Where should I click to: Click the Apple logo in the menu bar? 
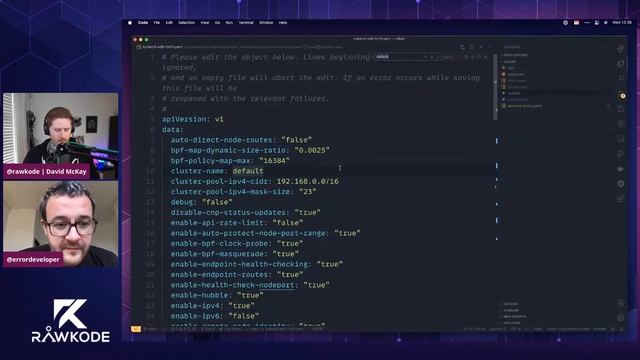130,23
